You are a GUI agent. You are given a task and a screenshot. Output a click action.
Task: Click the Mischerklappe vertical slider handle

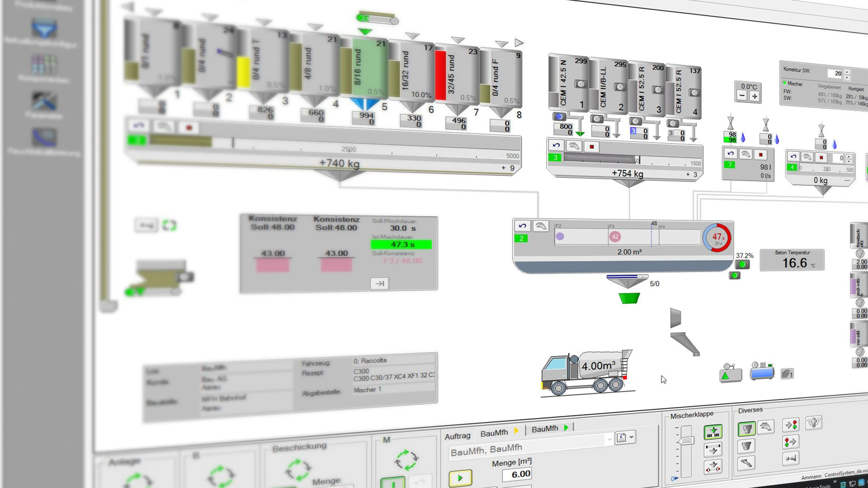coord(686,441)
